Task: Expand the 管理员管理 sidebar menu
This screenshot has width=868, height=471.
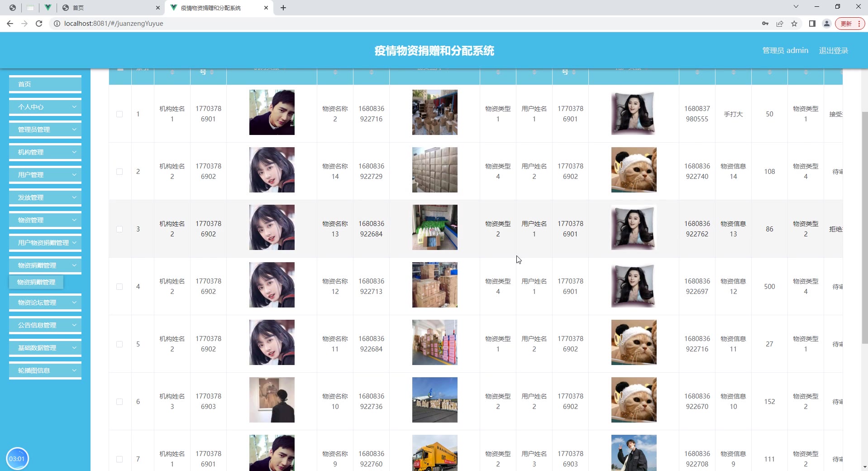Action: pyautogui.click(x=45, y=130)
